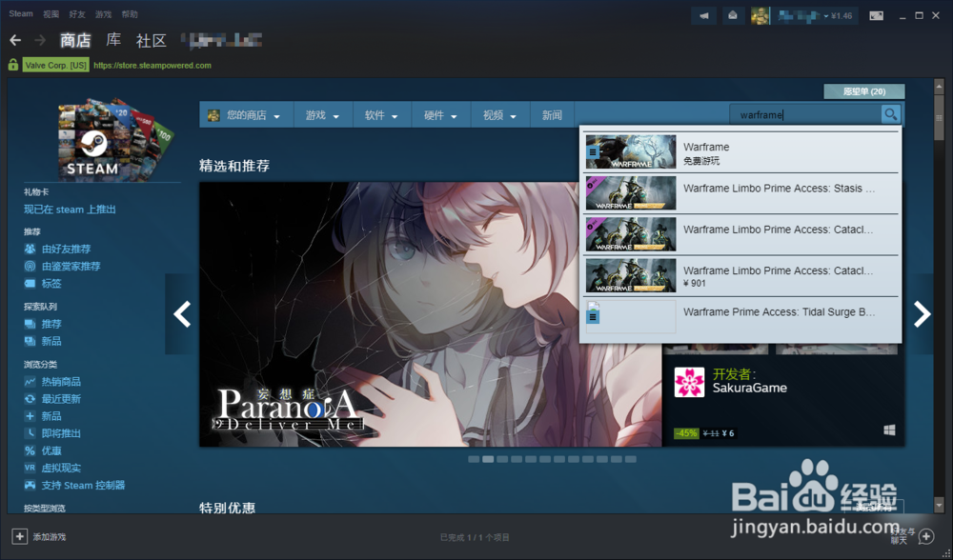Click the warframe search input field
The height and width of the screenshot is (560, 953).
pyautogui.click(x=805, y=114)
